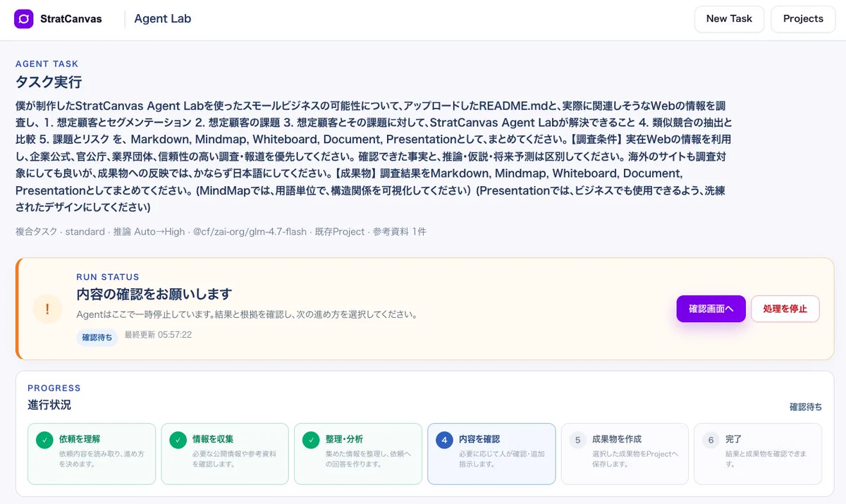Select the 内容を確認 progress card
The width and height of the screenshot is (846, 504).
click(491, 454)
